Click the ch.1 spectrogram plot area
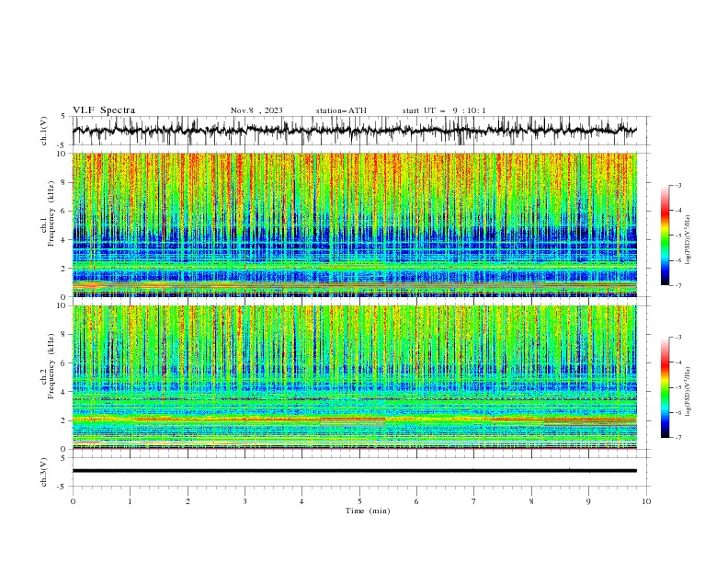This screenshot has height=563, width=728. [x=354, y=224]
